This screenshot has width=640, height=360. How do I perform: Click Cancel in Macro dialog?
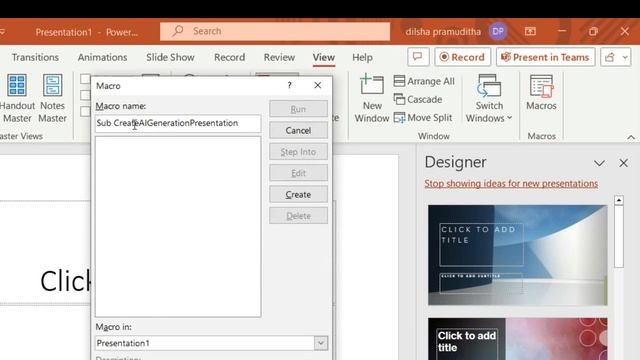[x=298, y=130]
